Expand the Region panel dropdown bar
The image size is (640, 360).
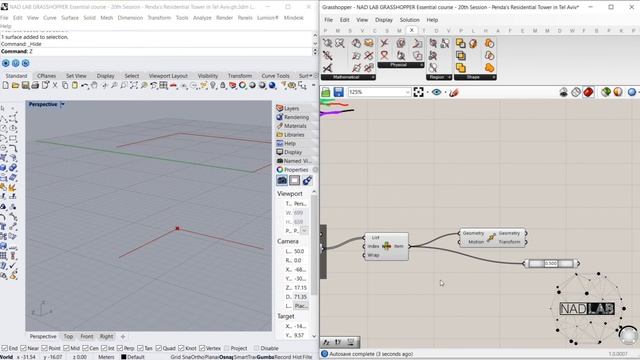(439, 77)
